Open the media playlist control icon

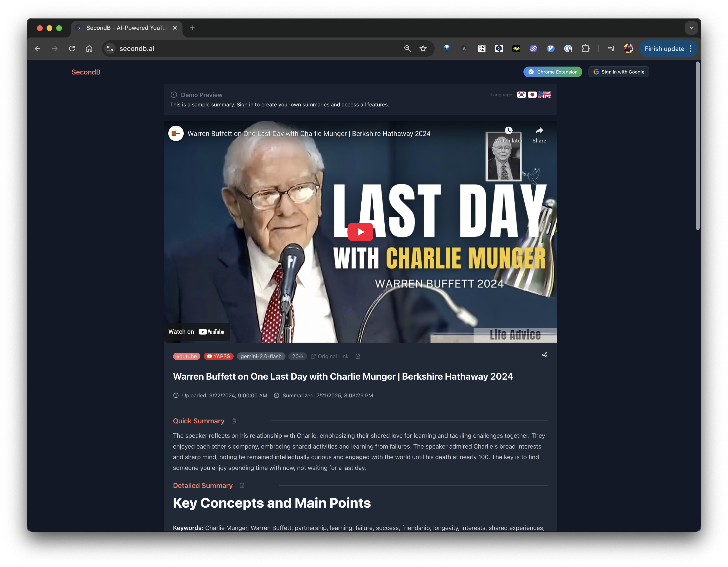pyautogui.click(x=611, y=49)
